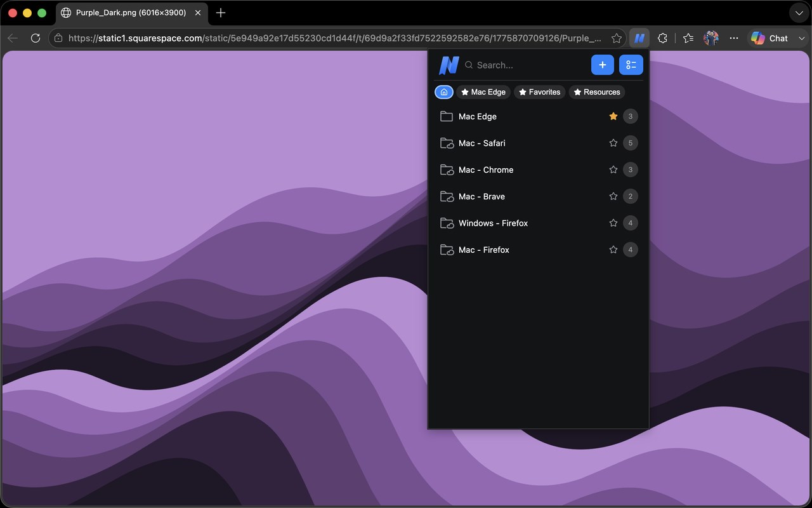The height and width of the screenshot is (508, 812).
Task: Click the Windows - Firefox cloud folder icon
Action: pyautogui.click(x=447, y=223)
